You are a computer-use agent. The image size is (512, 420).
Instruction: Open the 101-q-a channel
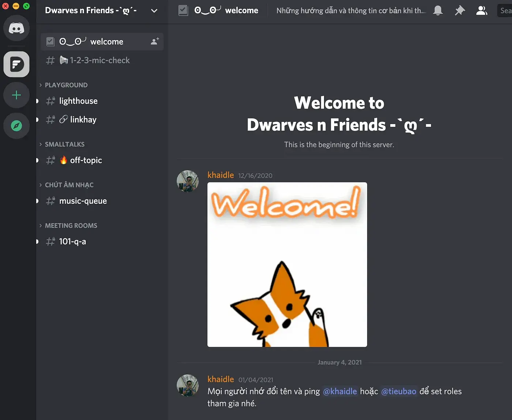[102, 241]
